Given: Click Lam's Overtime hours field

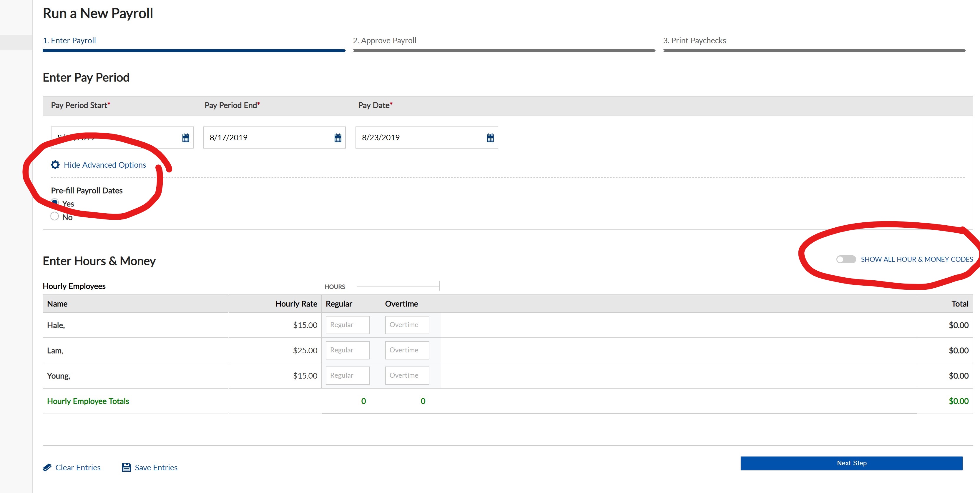Looking at the screenshot, I should click(407, 350).
